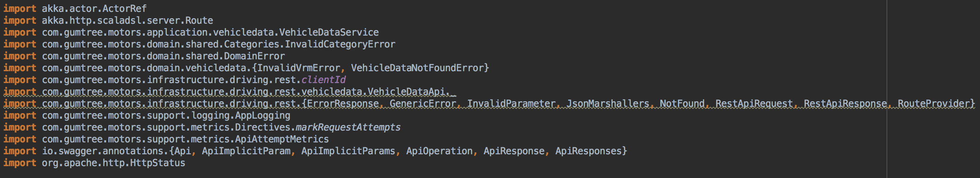Select VehicleDataService in the import statement
Screen dimensions: 980x178
(x=329, y=32)
